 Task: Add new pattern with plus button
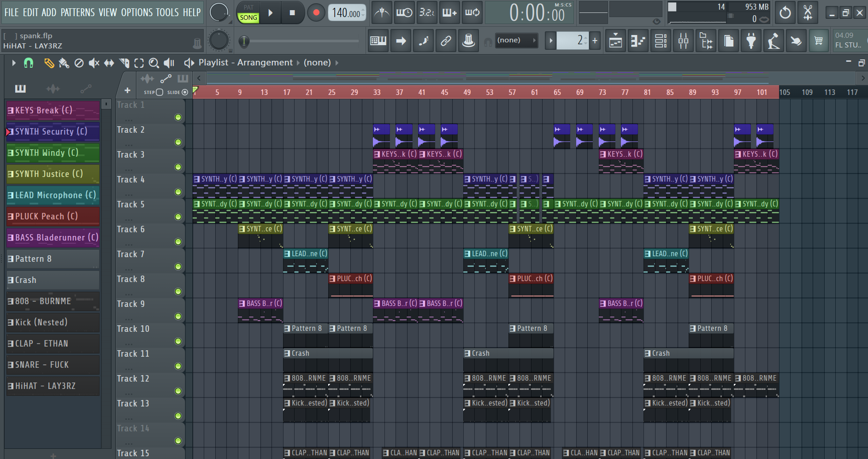pos(595,41)
